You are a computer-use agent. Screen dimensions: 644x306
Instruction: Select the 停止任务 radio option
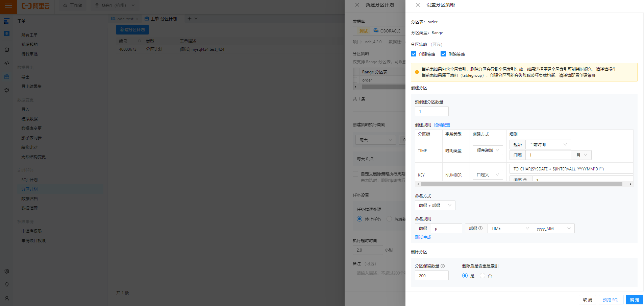(x=360, y=219)
